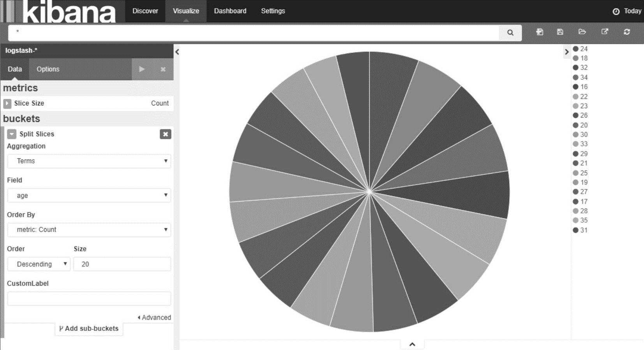Select legend entry 26

point(580,116)
